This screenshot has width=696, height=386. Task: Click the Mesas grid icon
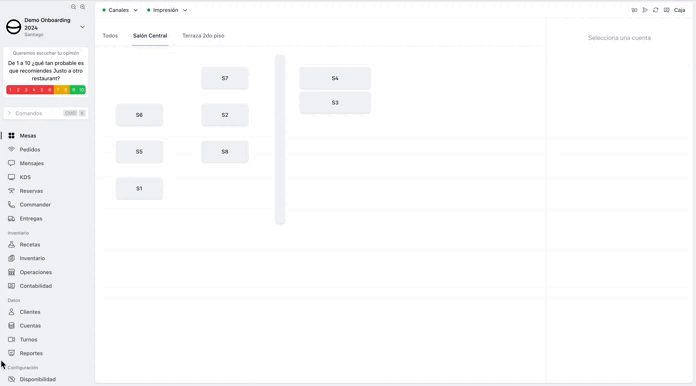[12, 136]
